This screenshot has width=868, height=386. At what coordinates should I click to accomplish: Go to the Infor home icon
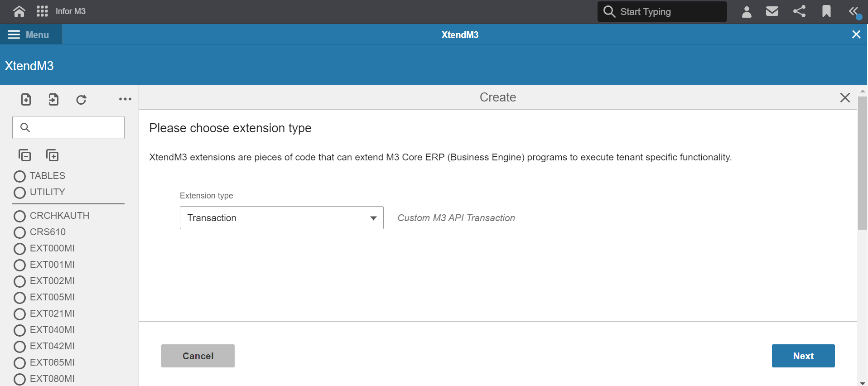pos(19,11)
